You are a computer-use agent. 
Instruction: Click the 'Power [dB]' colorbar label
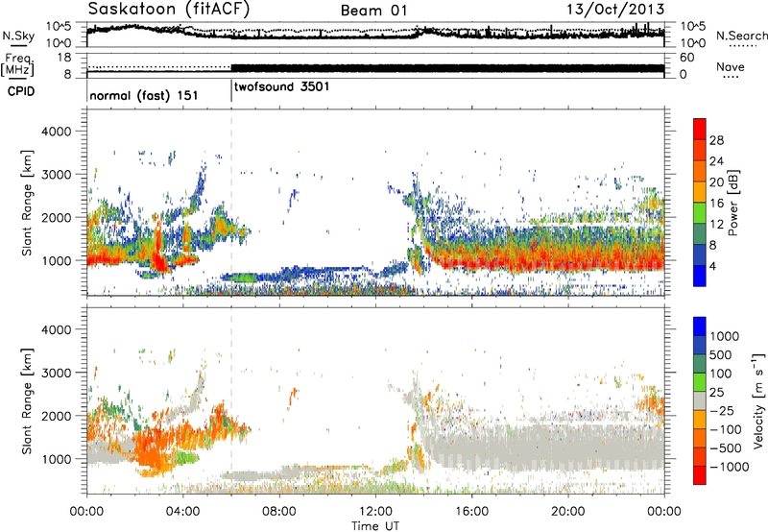coord(732,203)
